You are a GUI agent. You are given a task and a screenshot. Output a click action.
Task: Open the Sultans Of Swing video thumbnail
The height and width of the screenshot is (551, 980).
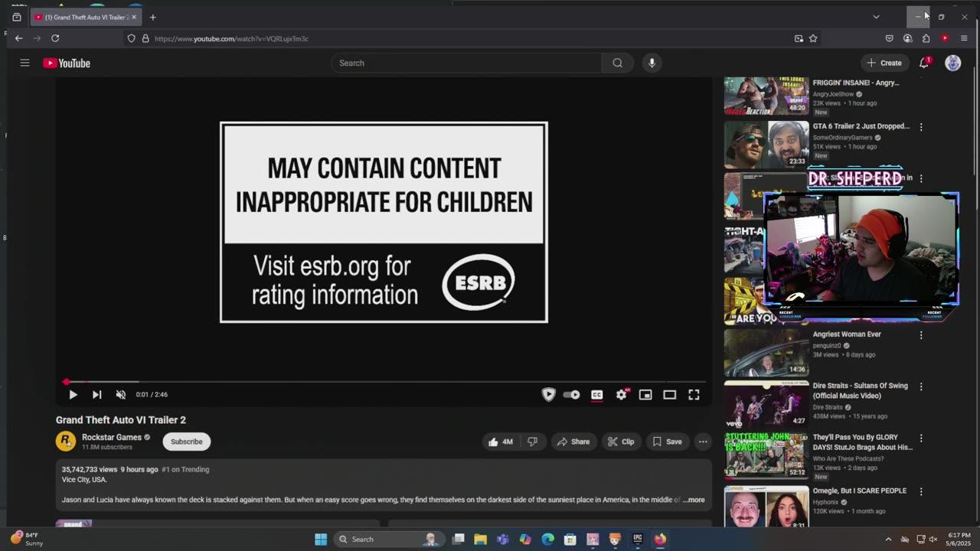click(766, 403)
